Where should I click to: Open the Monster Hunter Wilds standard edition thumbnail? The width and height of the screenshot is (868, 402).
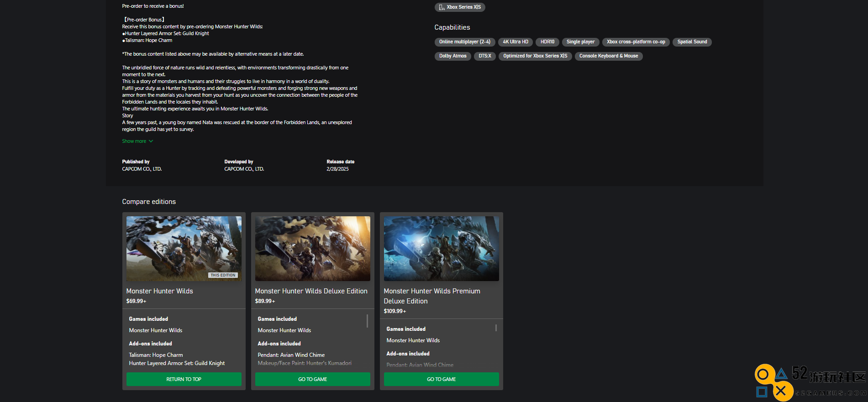(x=184, y=249)
